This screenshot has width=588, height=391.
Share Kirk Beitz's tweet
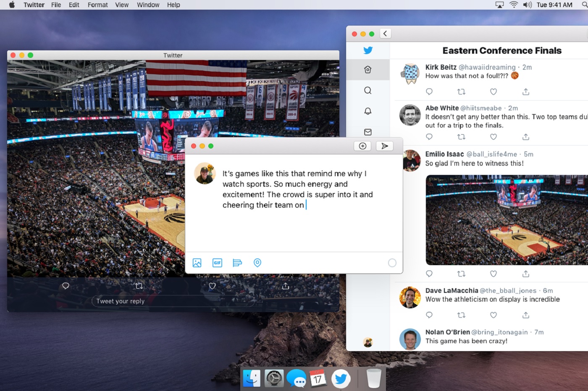pos(526,91)
